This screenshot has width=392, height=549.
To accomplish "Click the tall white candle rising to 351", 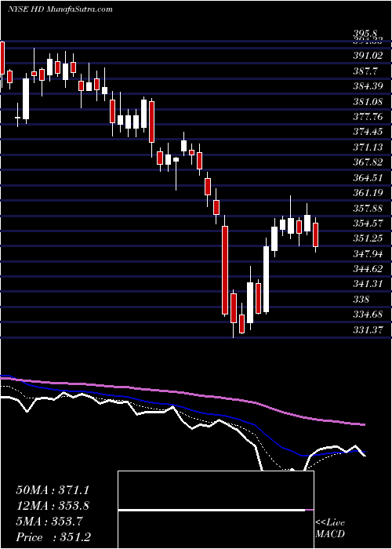I will tap(266, 279).
